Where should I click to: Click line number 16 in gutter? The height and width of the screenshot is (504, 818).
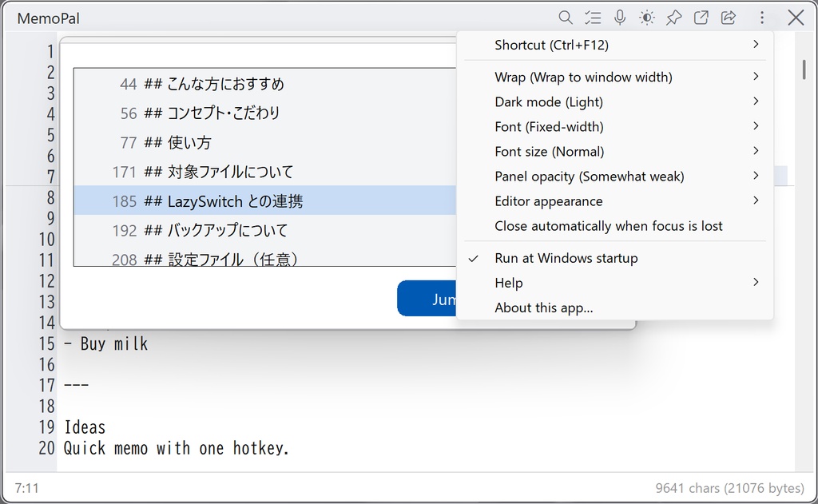[47, 365]
